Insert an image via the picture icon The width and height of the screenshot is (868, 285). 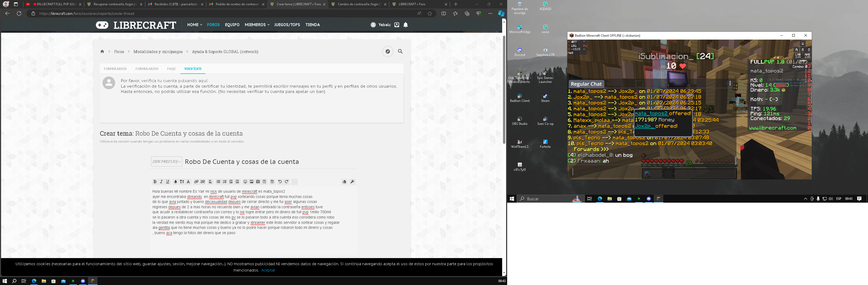[251, 182]
